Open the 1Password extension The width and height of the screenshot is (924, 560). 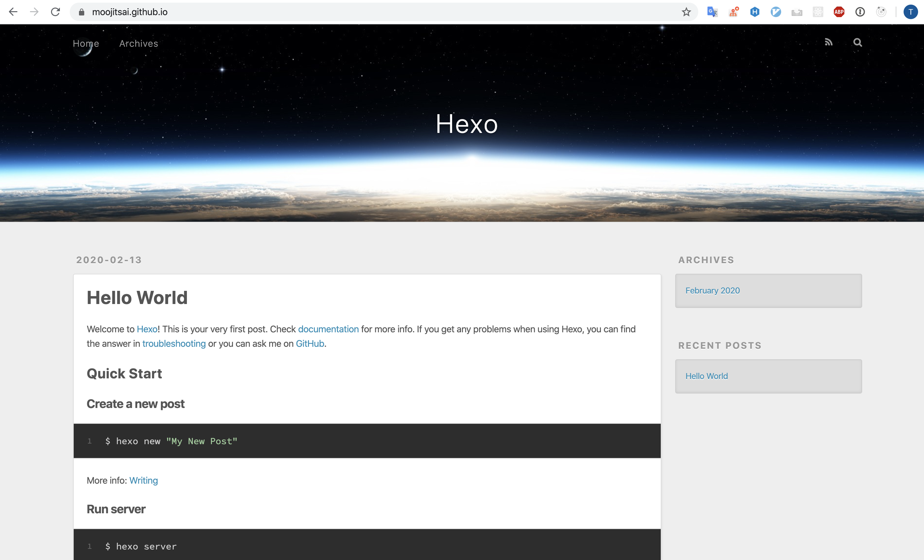(860, 12)
